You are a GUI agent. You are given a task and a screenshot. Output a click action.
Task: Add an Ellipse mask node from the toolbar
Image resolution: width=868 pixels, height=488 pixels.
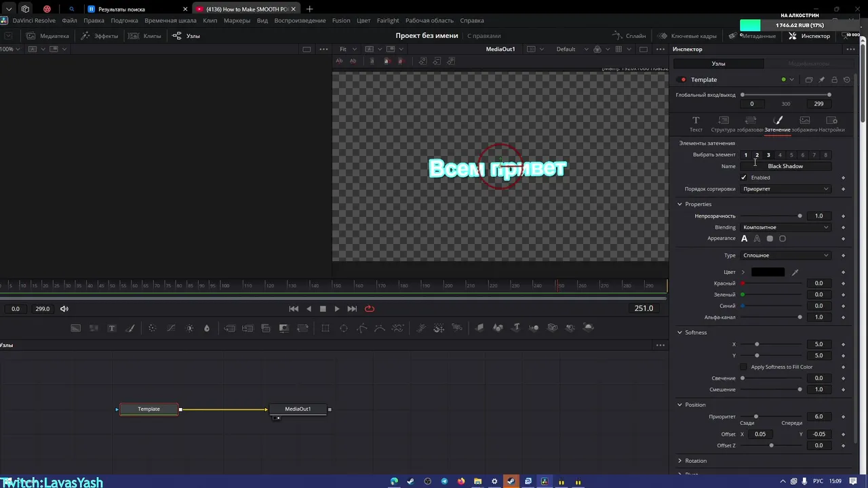coord(344,328)
